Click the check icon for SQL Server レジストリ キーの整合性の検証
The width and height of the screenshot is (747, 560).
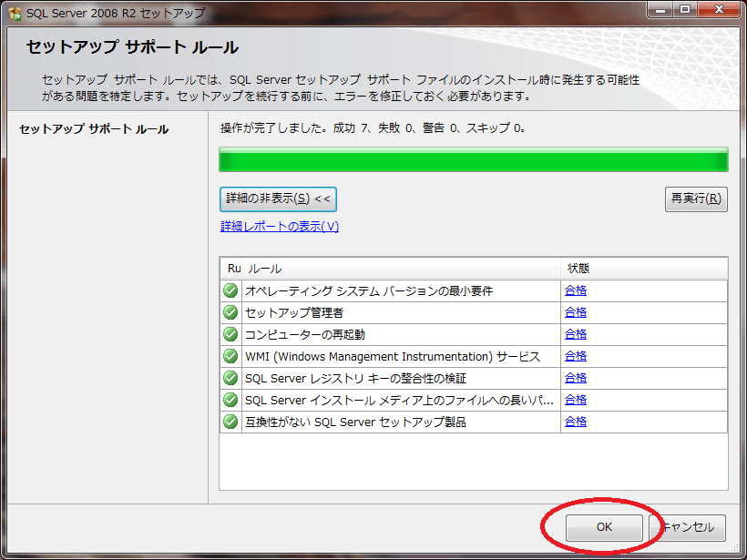230,377
